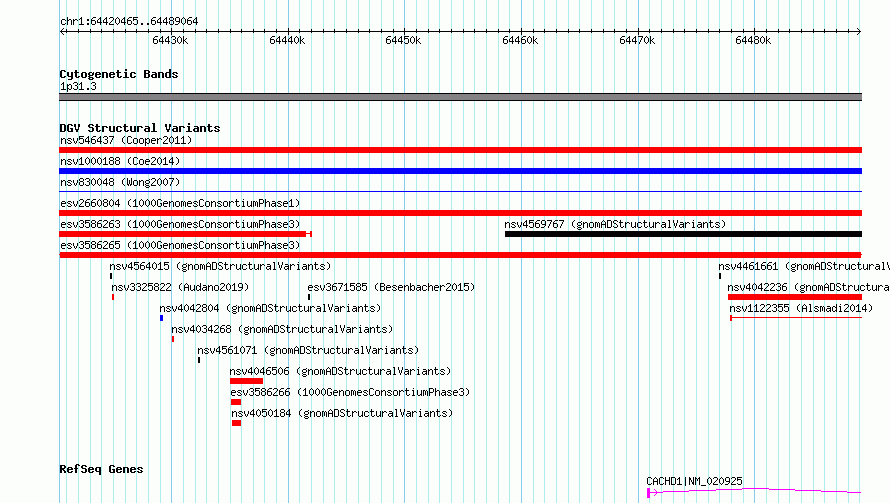Select the nsv4034268 red marker
This screenshot has width=890, height=503.
point(173,339)
